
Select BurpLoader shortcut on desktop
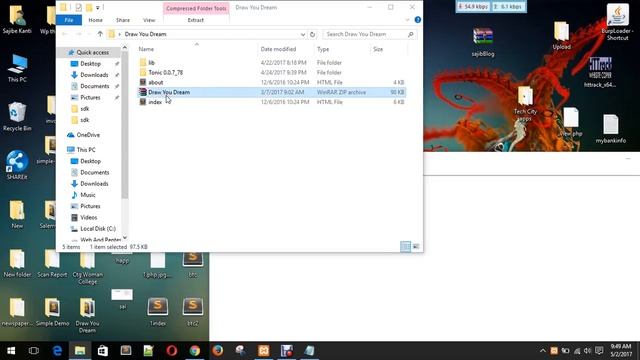click(x=618, y=22)
